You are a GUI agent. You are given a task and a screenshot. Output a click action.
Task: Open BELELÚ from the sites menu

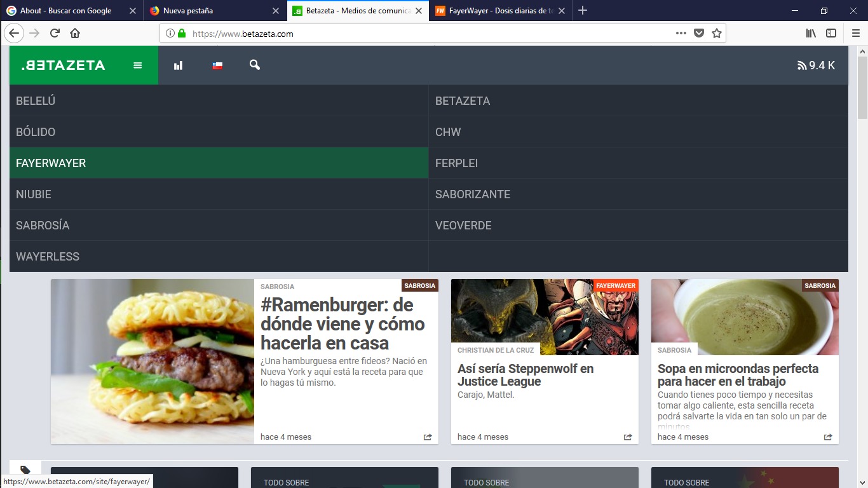219,100
